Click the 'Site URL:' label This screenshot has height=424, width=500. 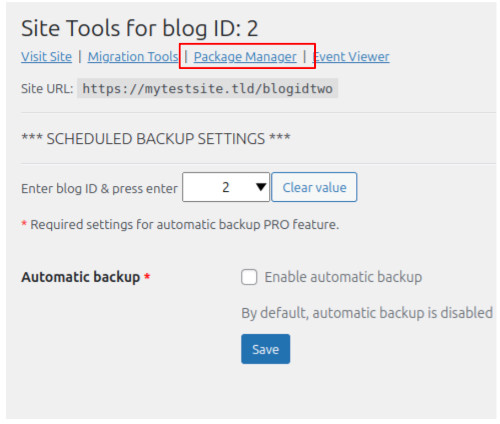(47, 89)
